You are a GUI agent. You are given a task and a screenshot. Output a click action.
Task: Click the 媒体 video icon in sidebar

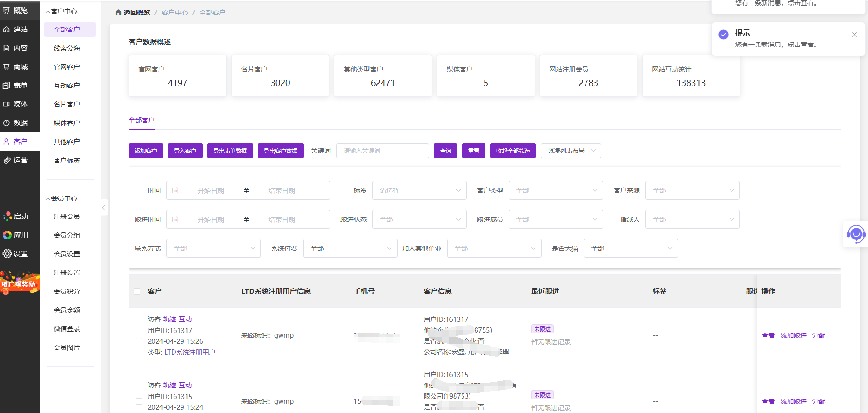[7, 104]
